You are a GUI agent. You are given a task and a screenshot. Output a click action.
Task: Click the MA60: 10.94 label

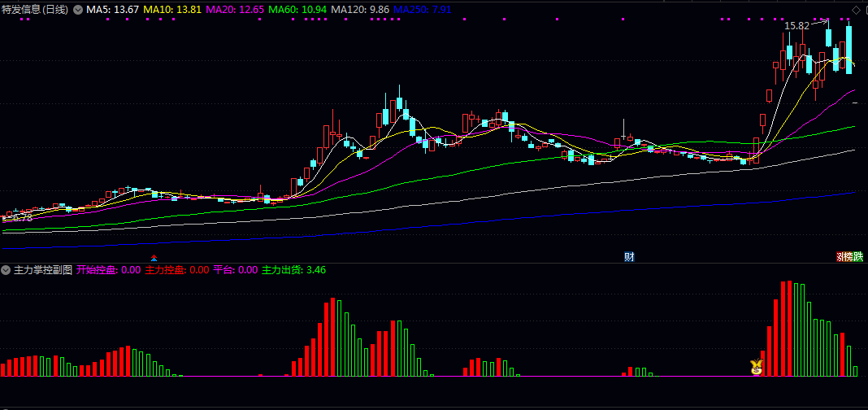click(x=297, y=10)
